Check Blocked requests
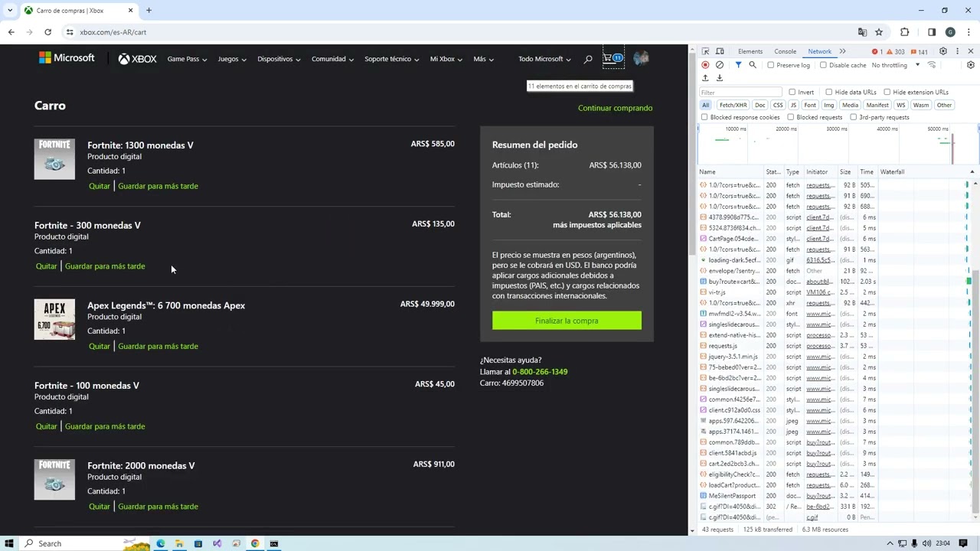980x551 pixels. tap(791, 117)
